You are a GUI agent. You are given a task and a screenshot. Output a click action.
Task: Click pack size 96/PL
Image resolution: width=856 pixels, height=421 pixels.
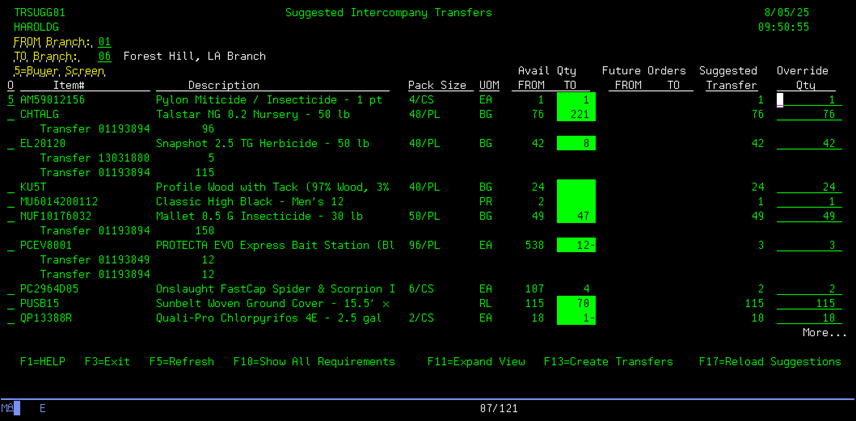pos(424,245)
